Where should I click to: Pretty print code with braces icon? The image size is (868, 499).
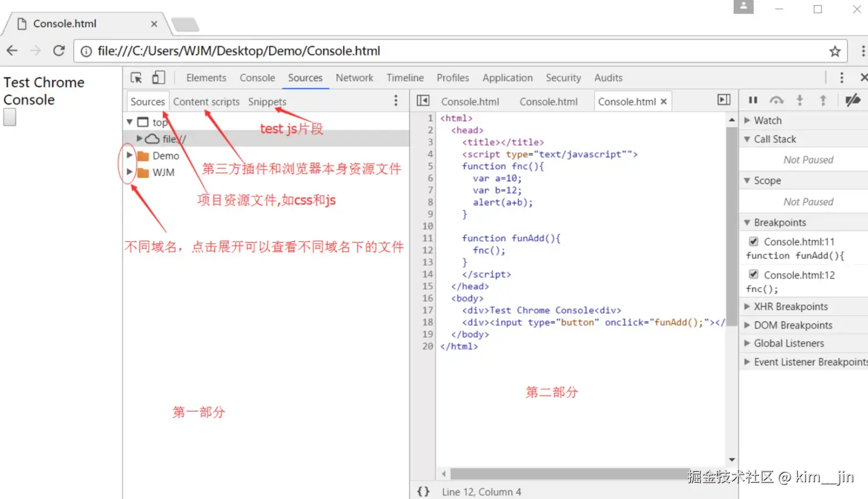(x=424, y=491)
